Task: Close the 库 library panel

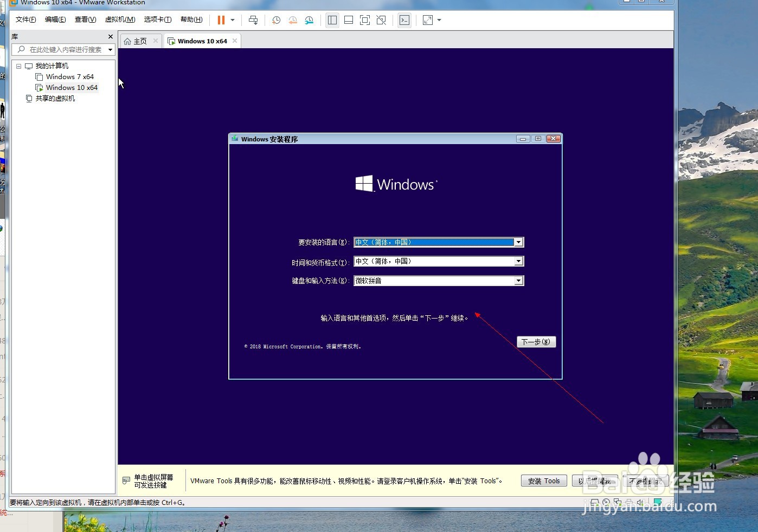Action: pos(111,36)
